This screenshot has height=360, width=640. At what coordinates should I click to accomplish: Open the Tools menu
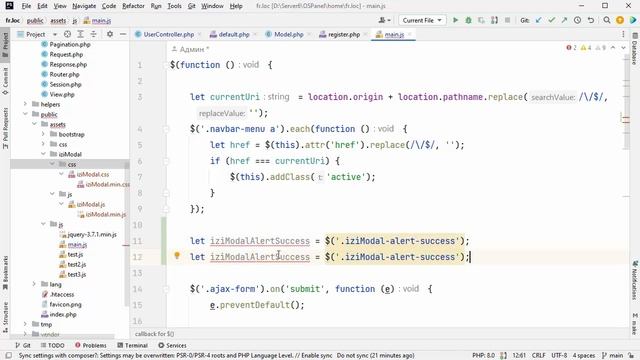(x=174, y=6)
